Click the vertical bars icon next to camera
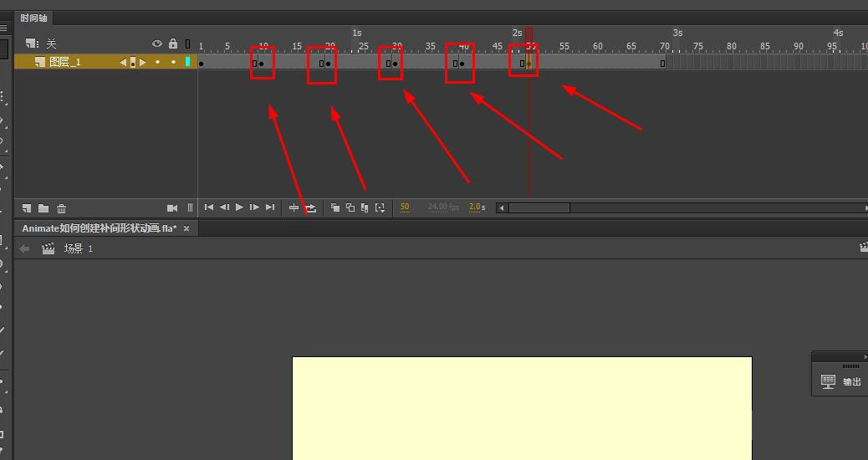The width and height of the screenshot is (868, 460). coord(190,207)
